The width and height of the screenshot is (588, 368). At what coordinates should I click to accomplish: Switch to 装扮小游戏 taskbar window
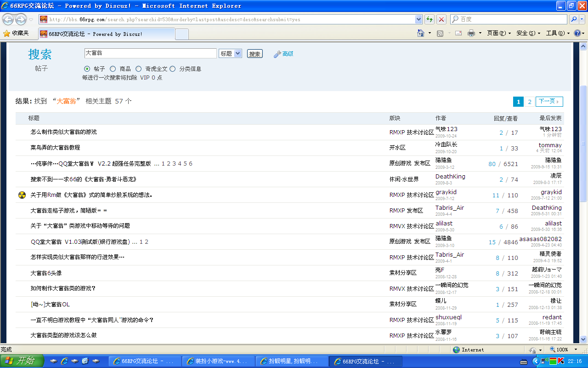pos(219,361)
